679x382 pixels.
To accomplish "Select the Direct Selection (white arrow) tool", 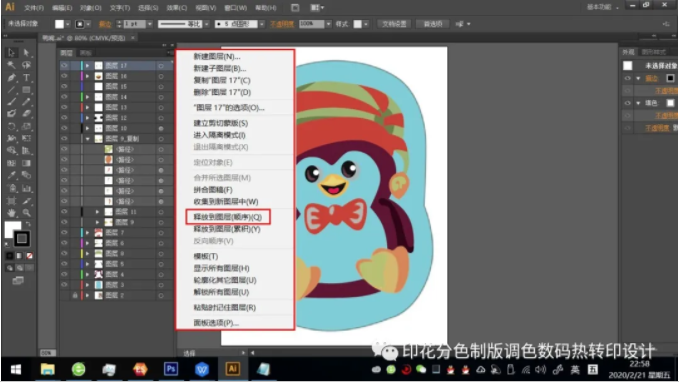I will click(x=26, y=53).
